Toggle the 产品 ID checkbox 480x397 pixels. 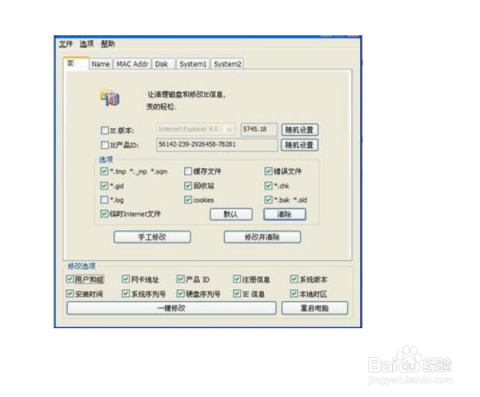point(180,279)
